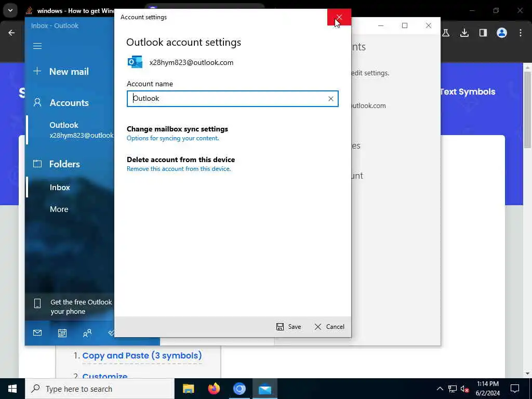Show More folders in Mail sidebar
This screenshot has height=399, width=532.
click(x=59, y=209)
